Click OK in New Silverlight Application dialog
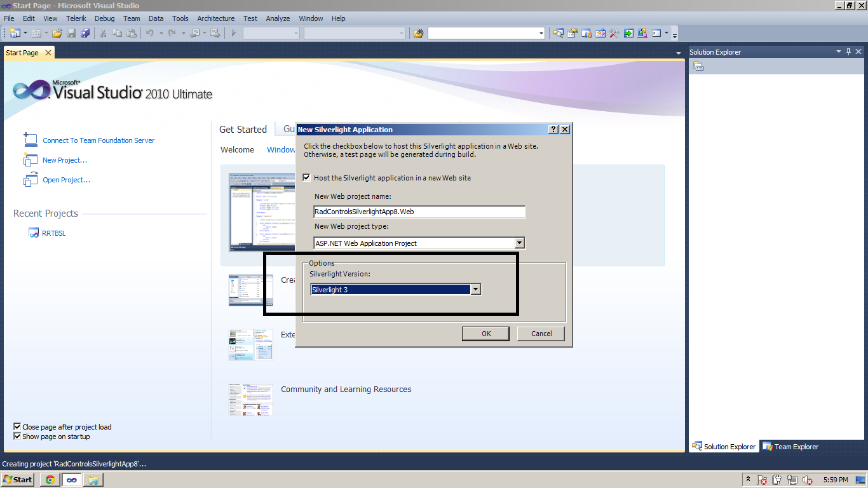 pos(486,334)
